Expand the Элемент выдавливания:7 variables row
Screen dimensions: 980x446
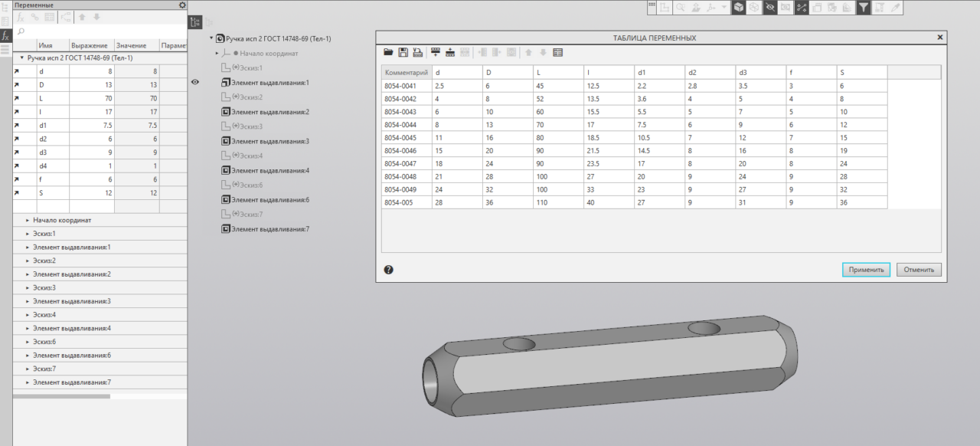coord(28,382)
